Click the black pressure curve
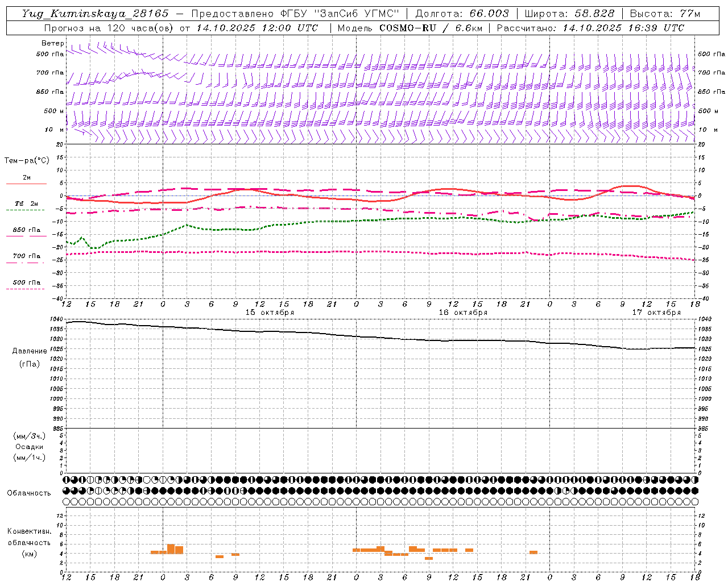 380,338
